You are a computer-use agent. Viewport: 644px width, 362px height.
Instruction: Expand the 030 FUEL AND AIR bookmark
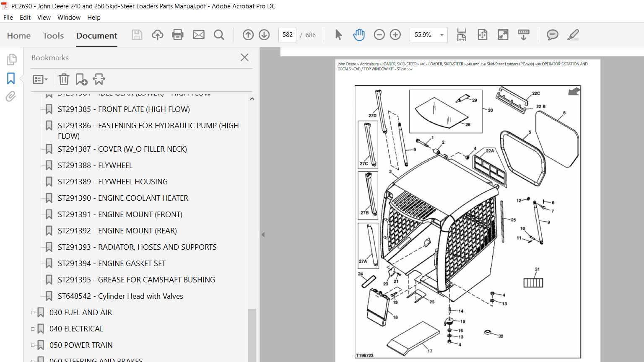pyautogui.click(x=33, y=313)
